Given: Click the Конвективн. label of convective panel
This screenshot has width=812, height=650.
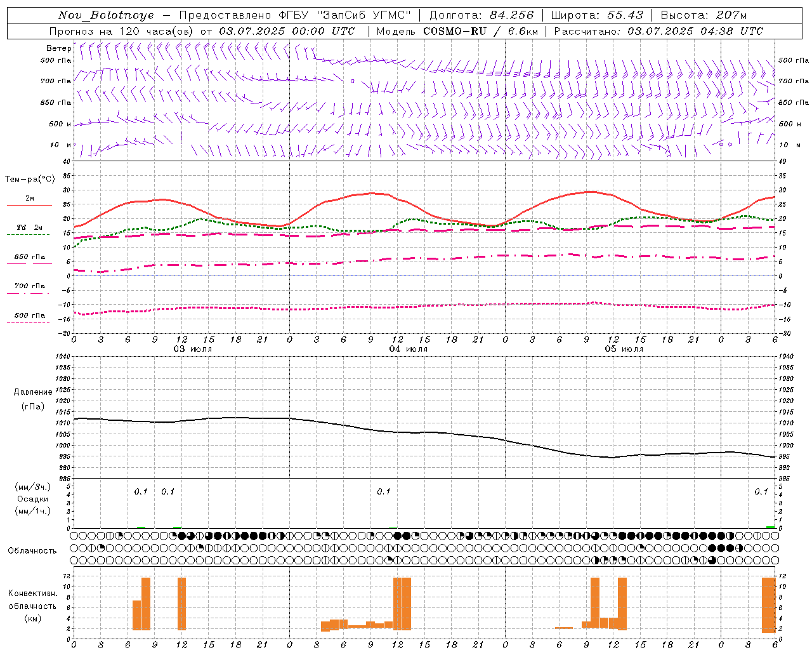Looking at the screenshot, I should click(33, 594).
